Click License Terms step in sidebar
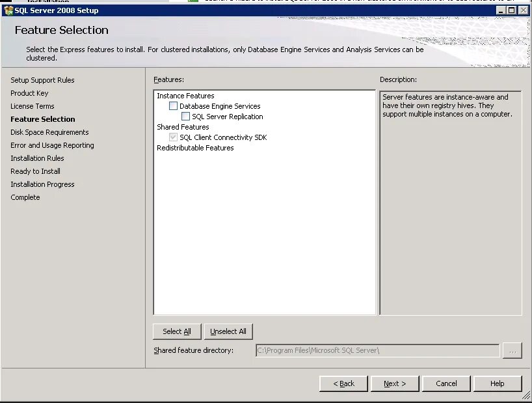Viewport: 532px width, 403px height. 33,106
